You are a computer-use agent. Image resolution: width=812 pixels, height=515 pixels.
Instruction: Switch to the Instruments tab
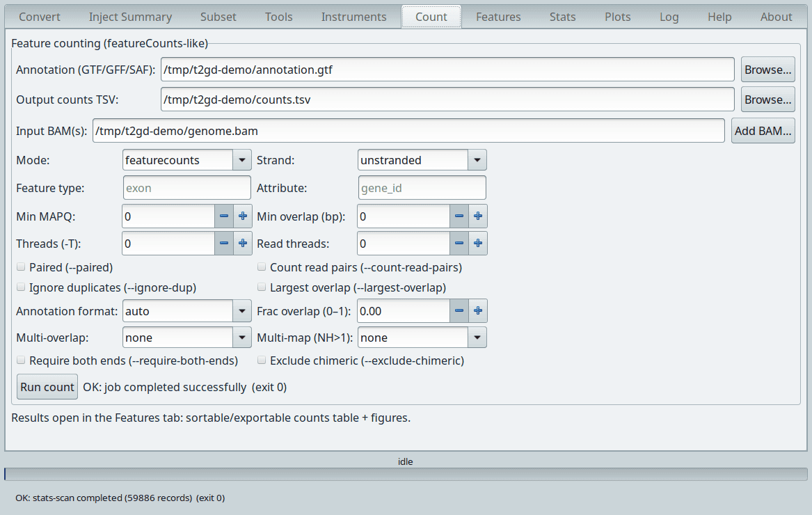point(353,17)
